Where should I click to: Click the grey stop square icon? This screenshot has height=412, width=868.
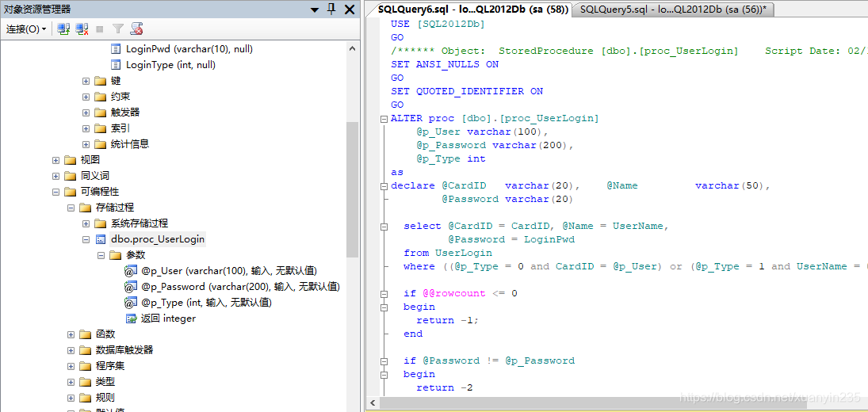[100, 29]
